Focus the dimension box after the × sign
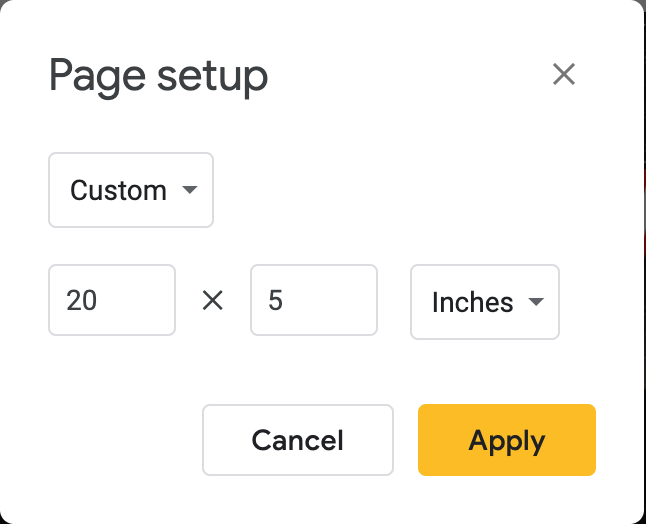This screenshot has width=646, height=524. pos(313,300)
